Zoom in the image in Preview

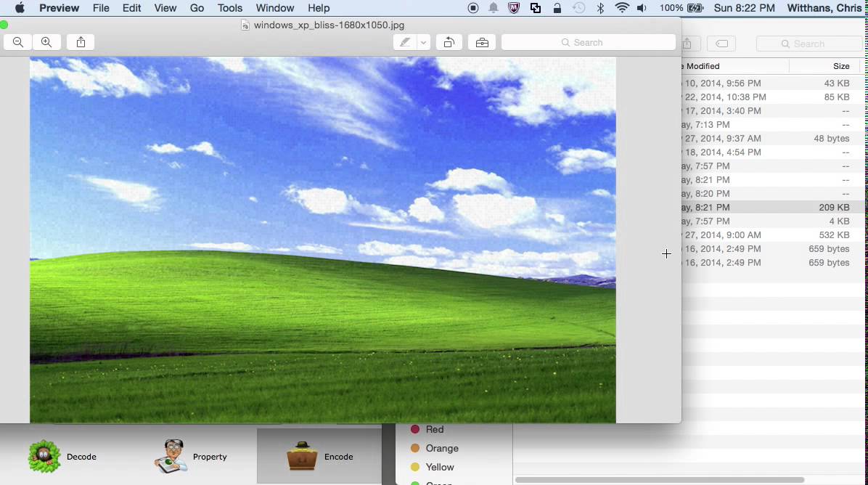[x=46, y=42]
